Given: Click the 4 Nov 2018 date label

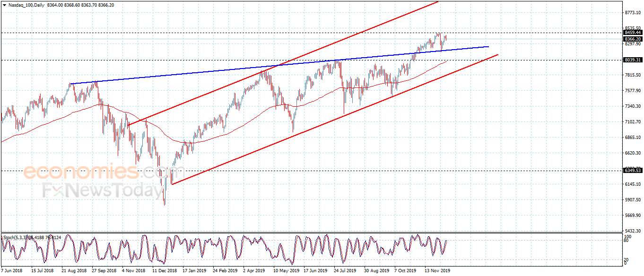Looking at the screenshot, I should (133, 271).
